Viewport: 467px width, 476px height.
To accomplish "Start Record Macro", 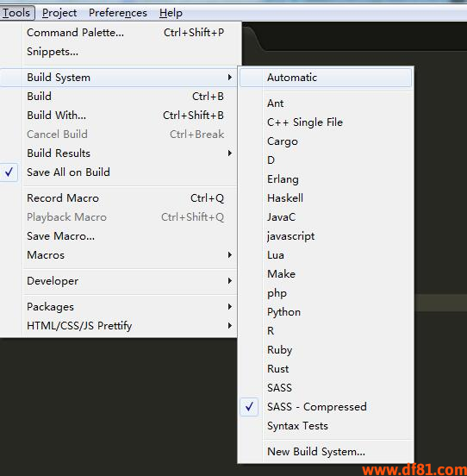I will coord(118,198).
